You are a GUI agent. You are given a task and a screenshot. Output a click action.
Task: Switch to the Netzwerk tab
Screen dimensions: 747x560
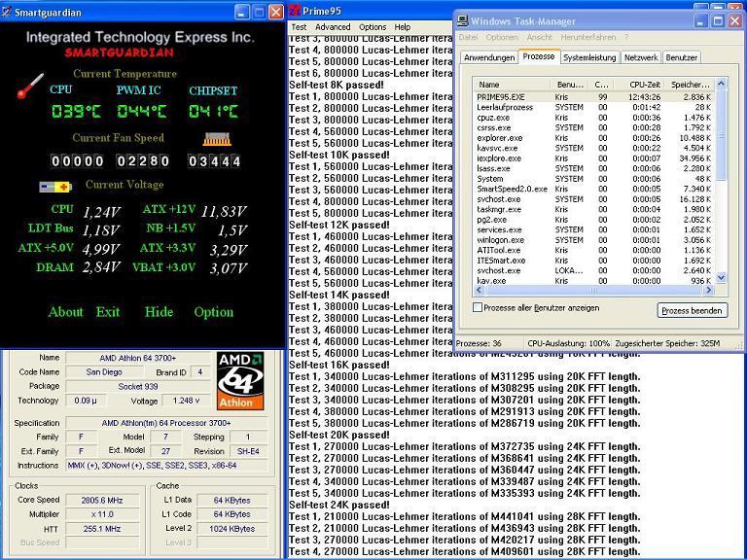coord(641,57)
